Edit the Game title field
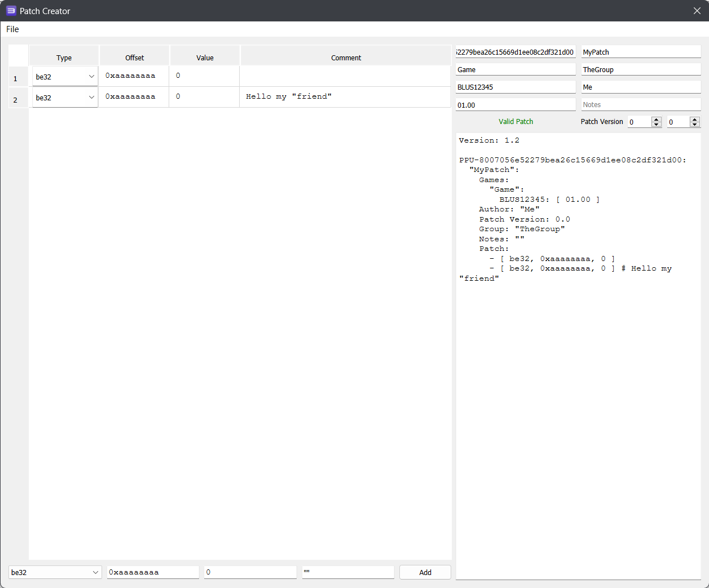Viewport: 709px width, 588px height. [515, 69]
